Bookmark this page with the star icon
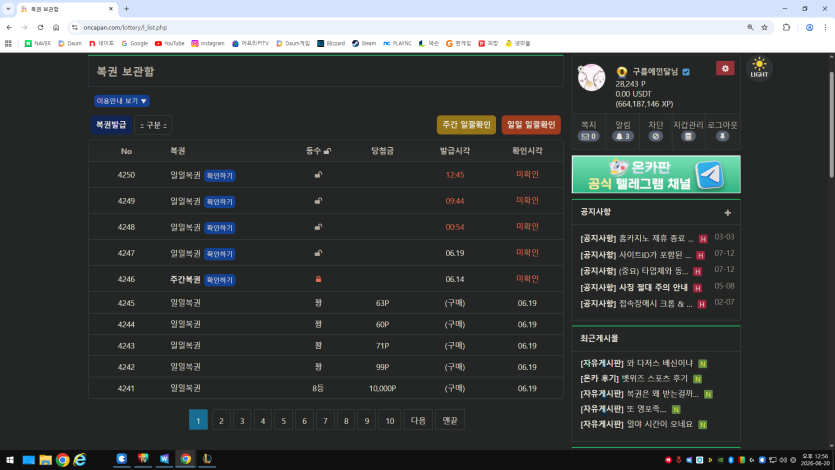 click(x=764, y=27)
